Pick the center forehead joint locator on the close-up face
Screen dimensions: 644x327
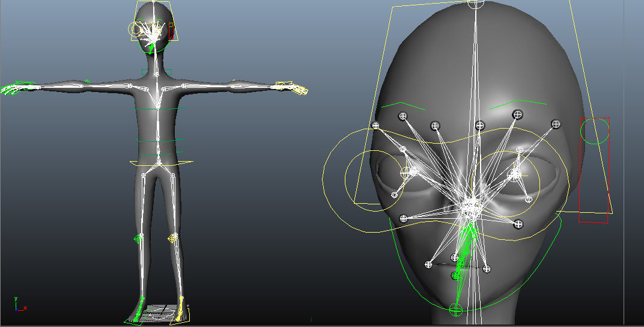click(480, 125)
